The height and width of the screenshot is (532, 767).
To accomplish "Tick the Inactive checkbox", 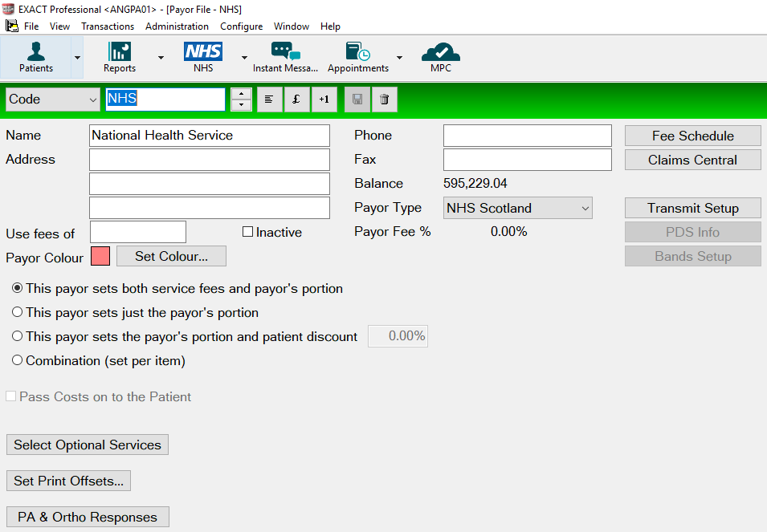I will [x=248, y=232].
